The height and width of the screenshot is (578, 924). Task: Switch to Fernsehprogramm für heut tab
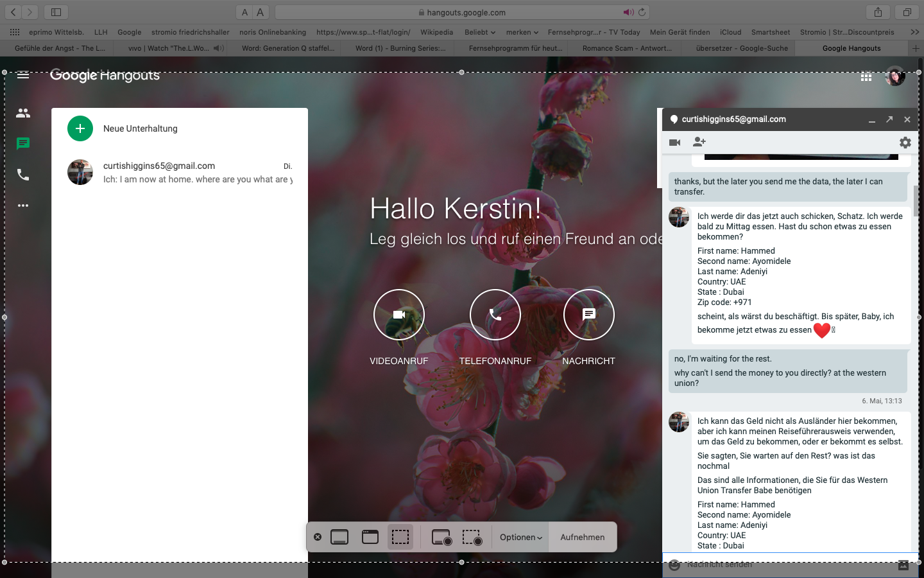click(515, 48)
